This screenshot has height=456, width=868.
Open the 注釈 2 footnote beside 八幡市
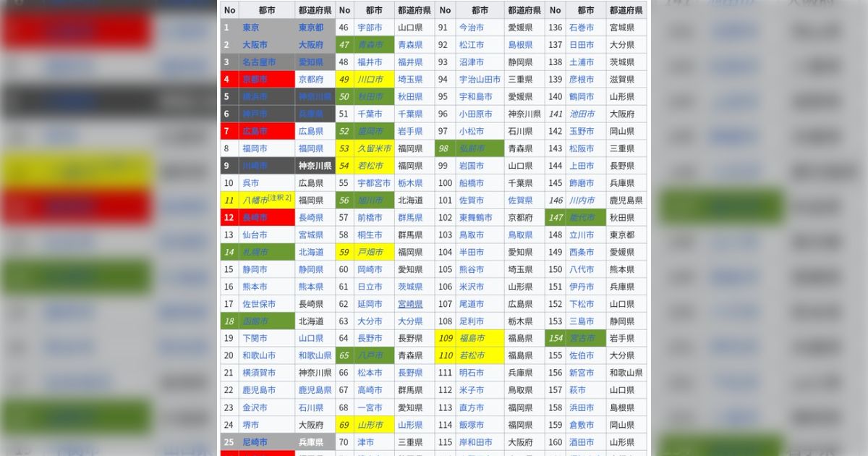point(279,198)
